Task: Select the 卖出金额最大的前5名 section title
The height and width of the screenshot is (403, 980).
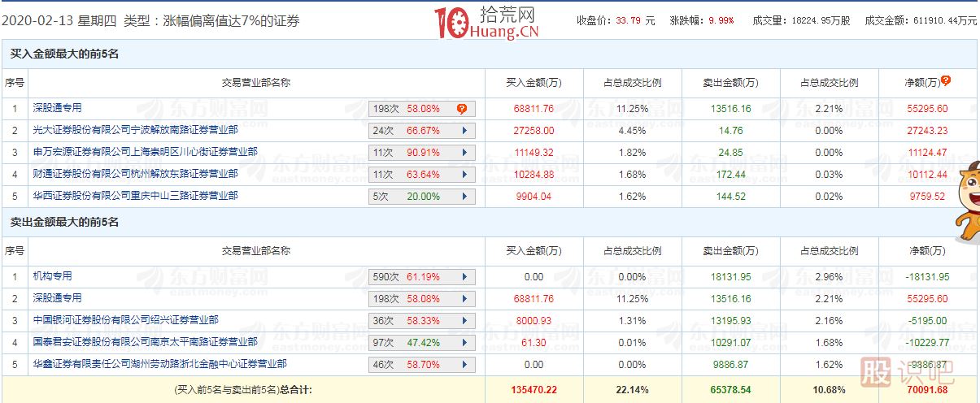Action: tap(64, 223)
